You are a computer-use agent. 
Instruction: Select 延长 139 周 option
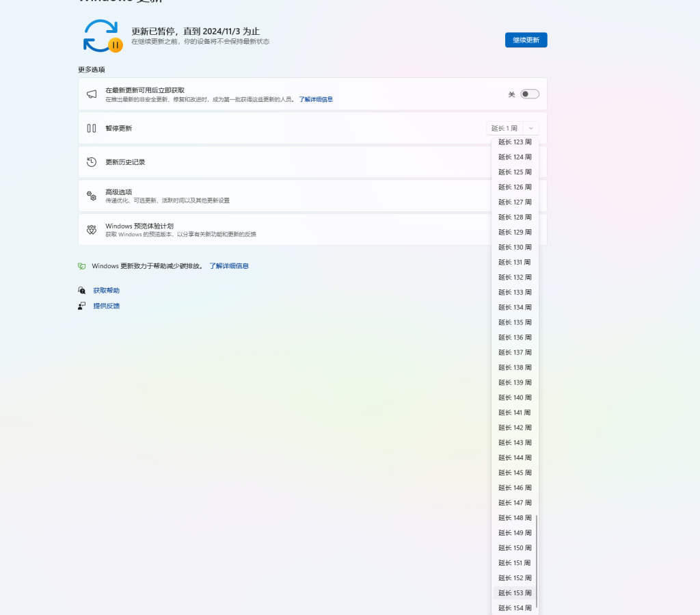tap(515, 383)
